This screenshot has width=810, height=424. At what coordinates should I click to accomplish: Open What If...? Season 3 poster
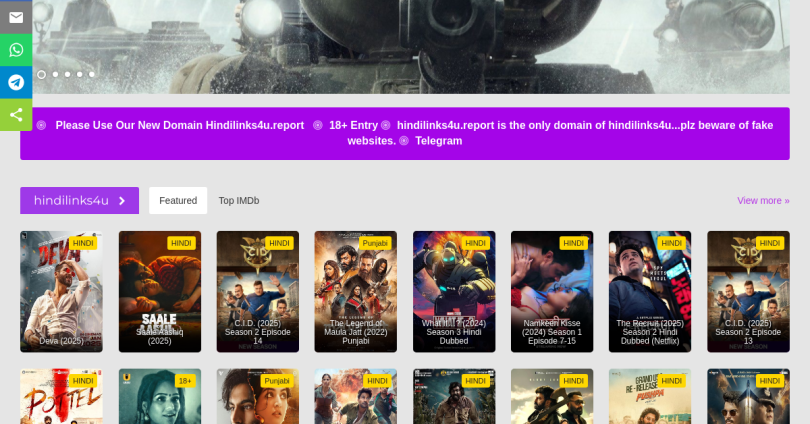pyautogui.click(x=454, y=292)
